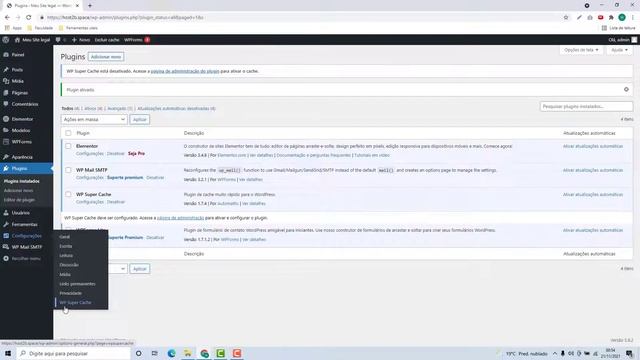Open Task View on the taskbar
Viewport: 640px width, 360px height.
tap(155, 353)
